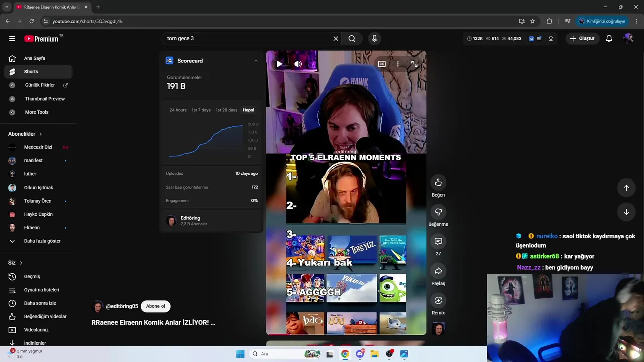Open Tolunay Ören channel
This screenshot has height=362, width=644.
[38, 201]
